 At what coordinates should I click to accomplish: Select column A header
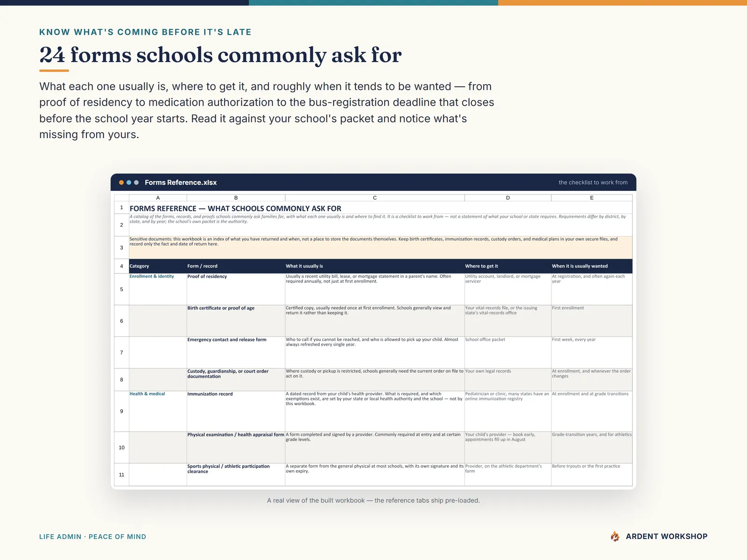158,198
